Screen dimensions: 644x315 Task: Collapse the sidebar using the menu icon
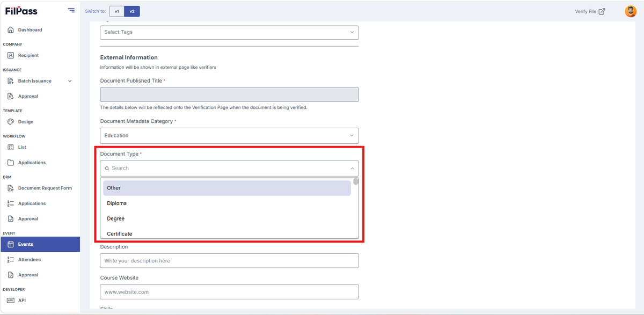71,10
